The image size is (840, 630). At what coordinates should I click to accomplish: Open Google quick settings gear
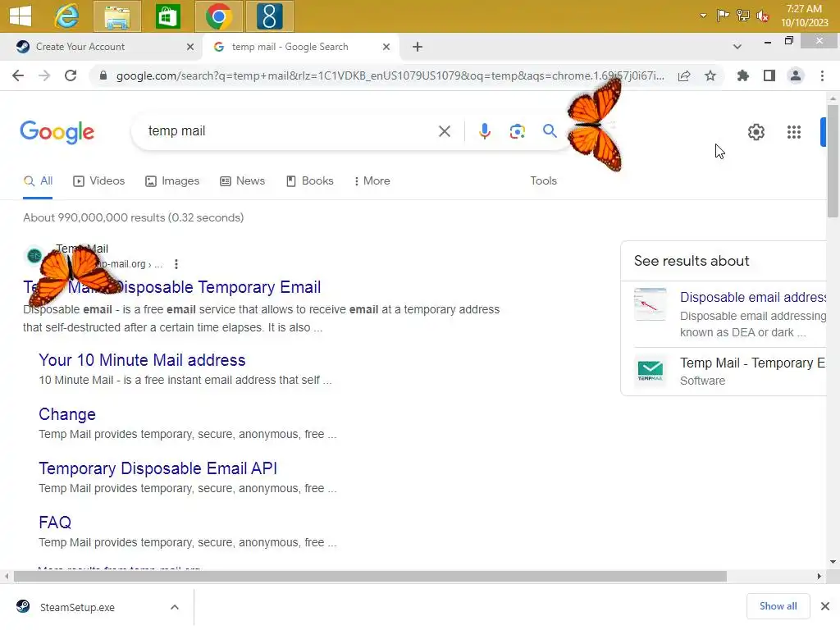(x=756, y=132)
